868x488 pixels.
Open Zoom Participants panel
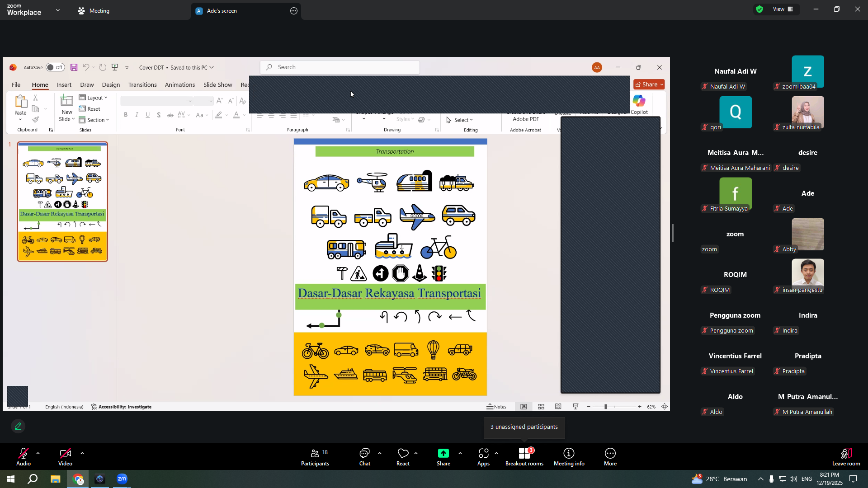click(315, 457)
